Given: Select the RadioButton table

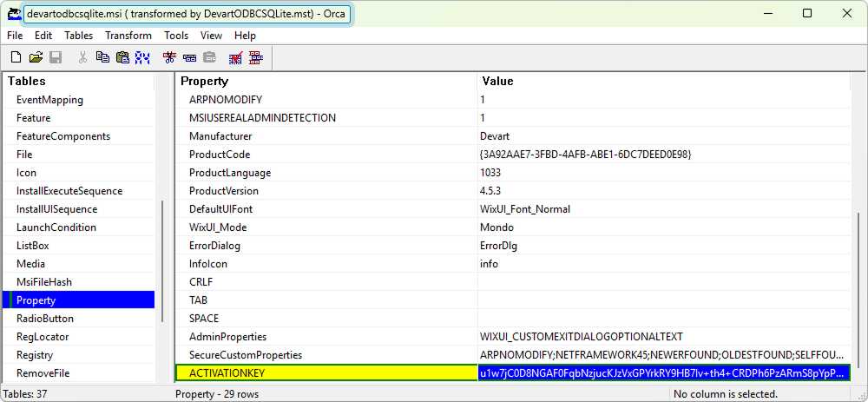Looking at the screenshot, I should 45,319.
